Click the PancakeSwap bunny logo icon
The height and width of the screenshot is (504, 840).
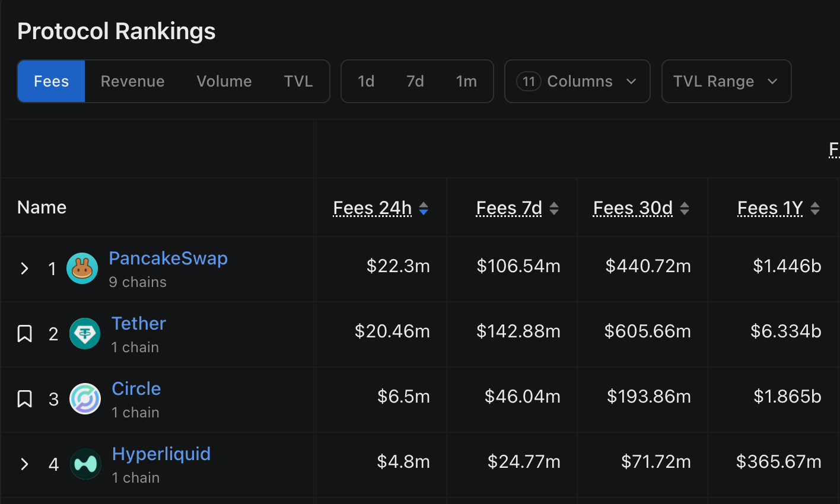point(82,269)
